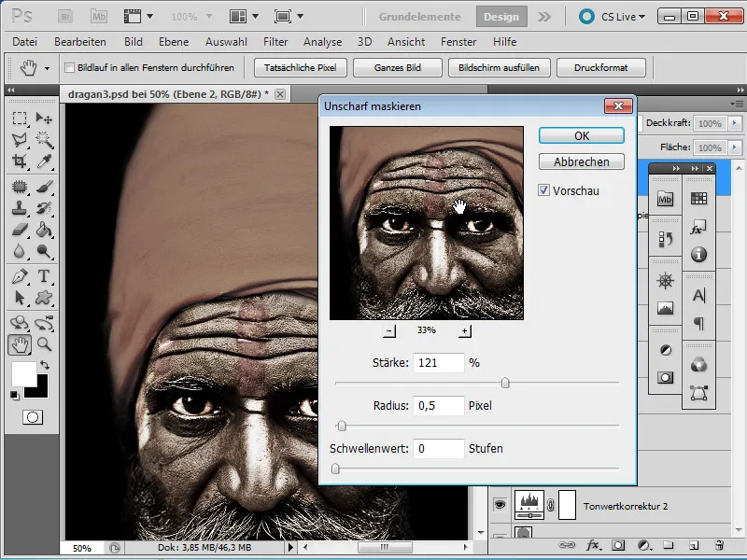747x560 pixels.
Task: Select the Grundelemente workspace
Action: 419,17
